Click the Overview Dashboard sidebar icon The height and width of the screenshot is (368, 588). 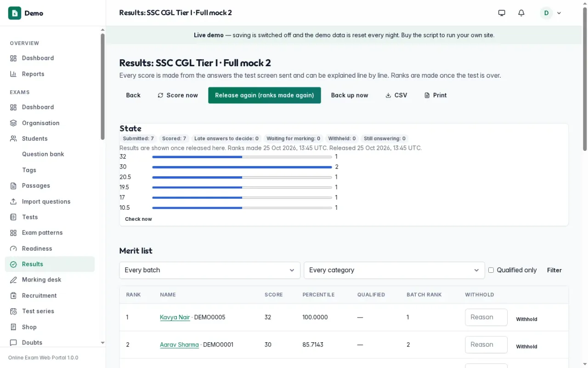[x=13, y=58]
